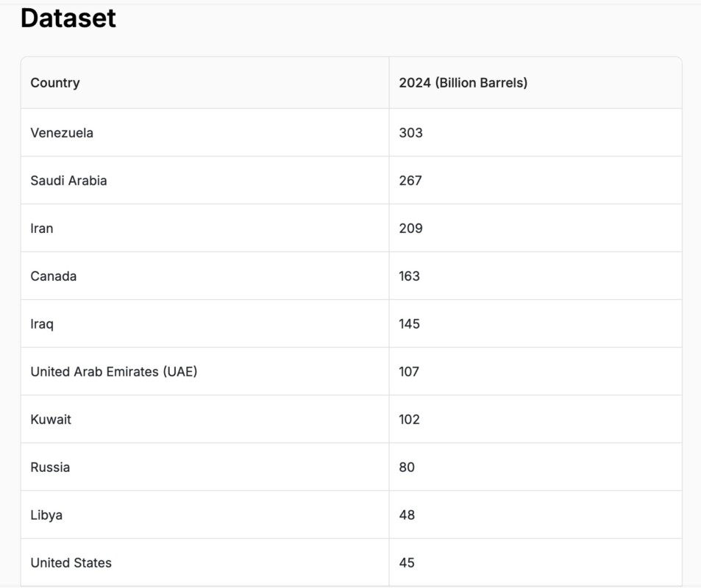The height and width of the screenshot is (588, 701).
Task: Click the 163 value cell
Action: (409, 276)
